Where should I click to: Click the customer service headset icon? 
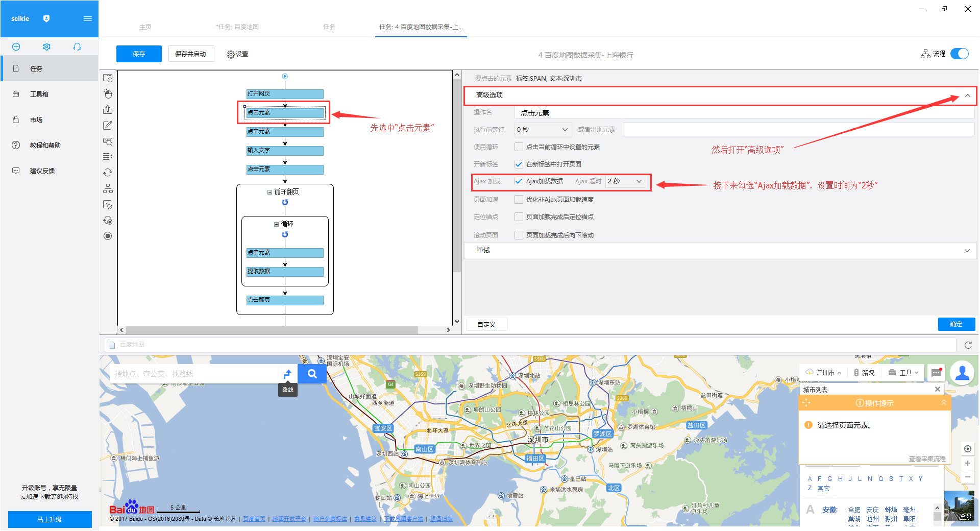(x=77, y=46)
